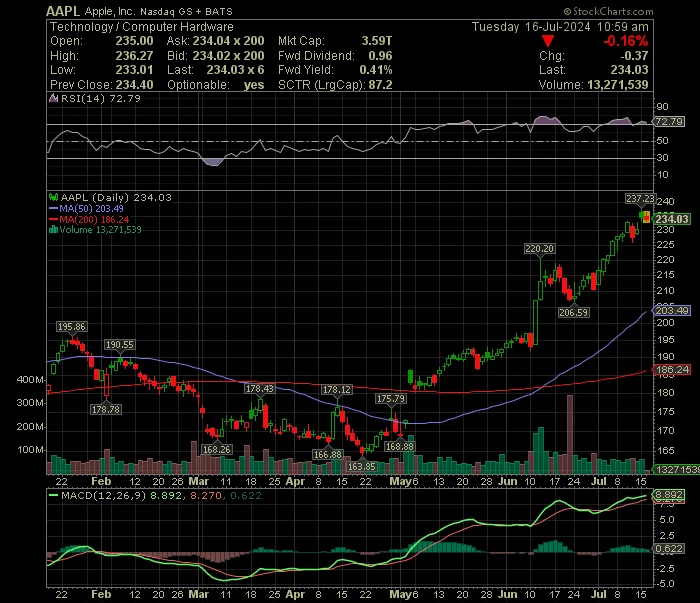
Task: Click the Mkt Cap 3.59T value
Action: click(377, 41)
